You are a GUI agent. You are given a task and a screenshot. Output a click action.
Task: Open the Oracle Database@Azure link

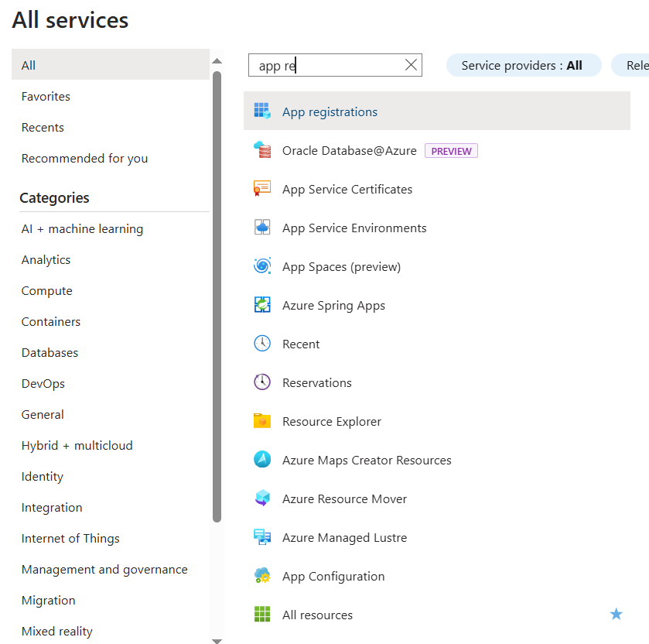(x=350, y=151)
